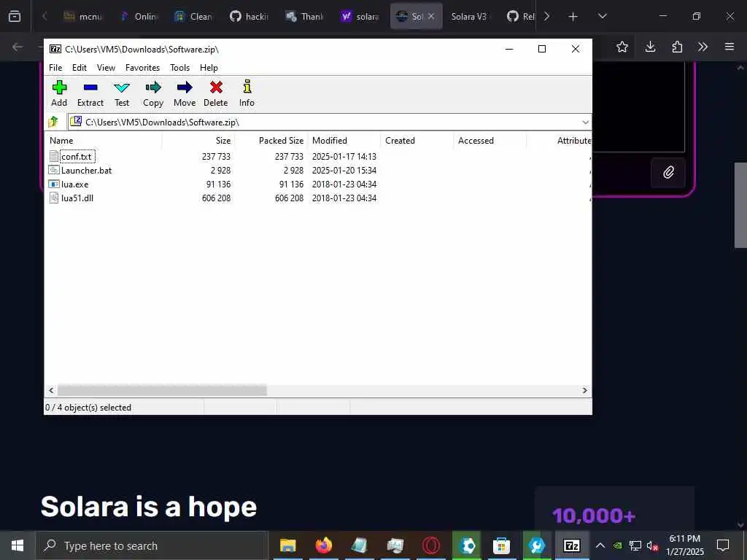The image size is (747, 560).
Task: Launch Firefox from the taskbar
Action: (323, 545)
